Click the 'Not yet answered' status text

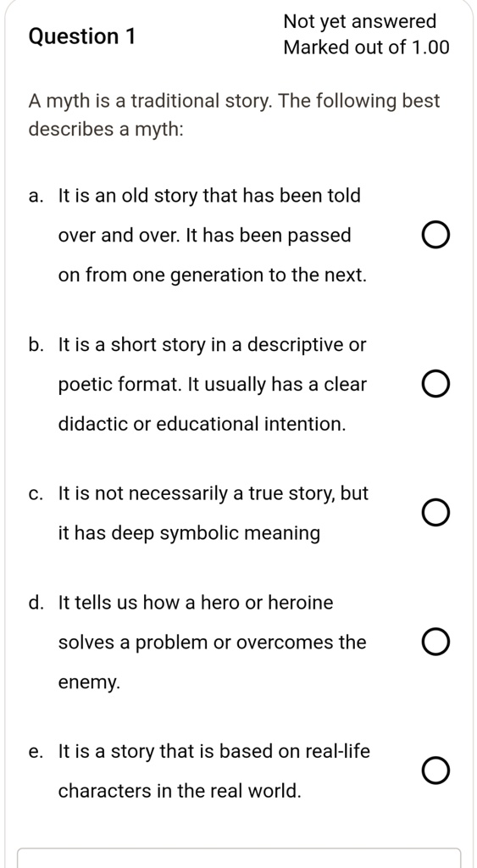(x=360, y=21)
